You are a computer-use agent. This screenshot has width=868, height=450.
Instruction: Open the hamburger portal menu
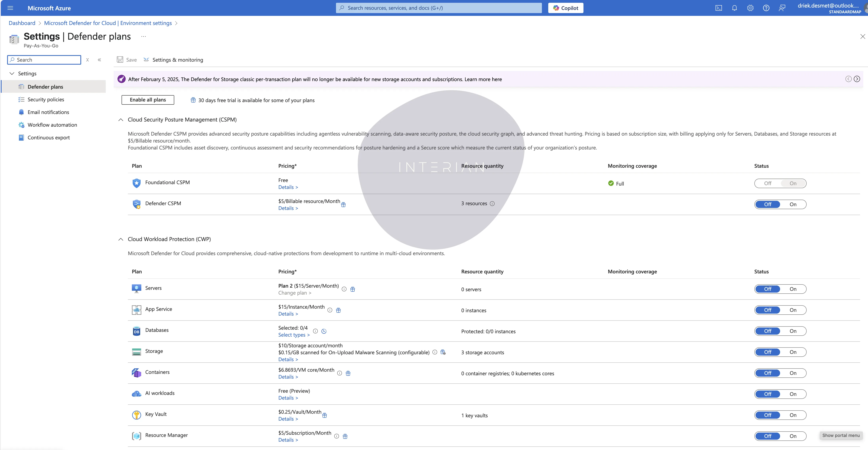point(10,8)
